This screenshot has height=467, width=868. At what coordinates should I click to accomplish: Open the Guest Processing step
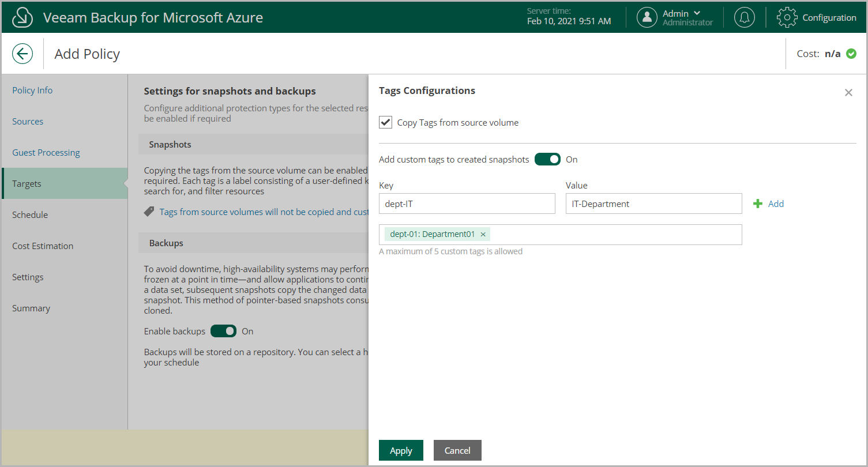(46, 152)
